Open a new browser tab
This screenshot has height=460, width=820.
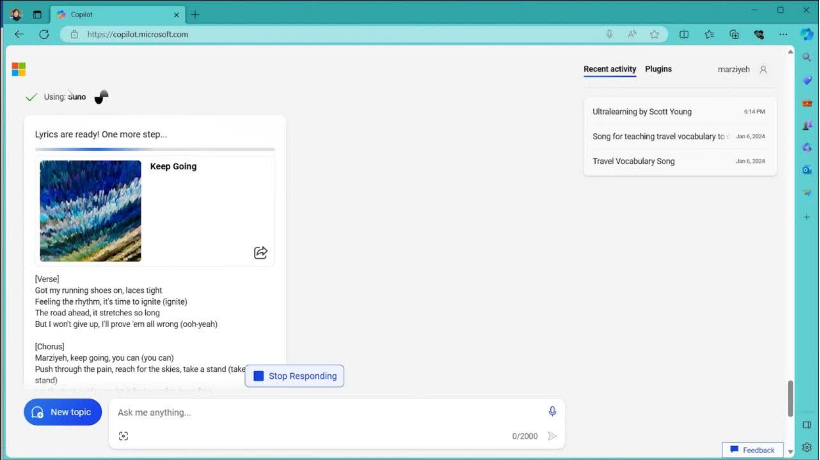pyautogui.click(x=195, y=15)
